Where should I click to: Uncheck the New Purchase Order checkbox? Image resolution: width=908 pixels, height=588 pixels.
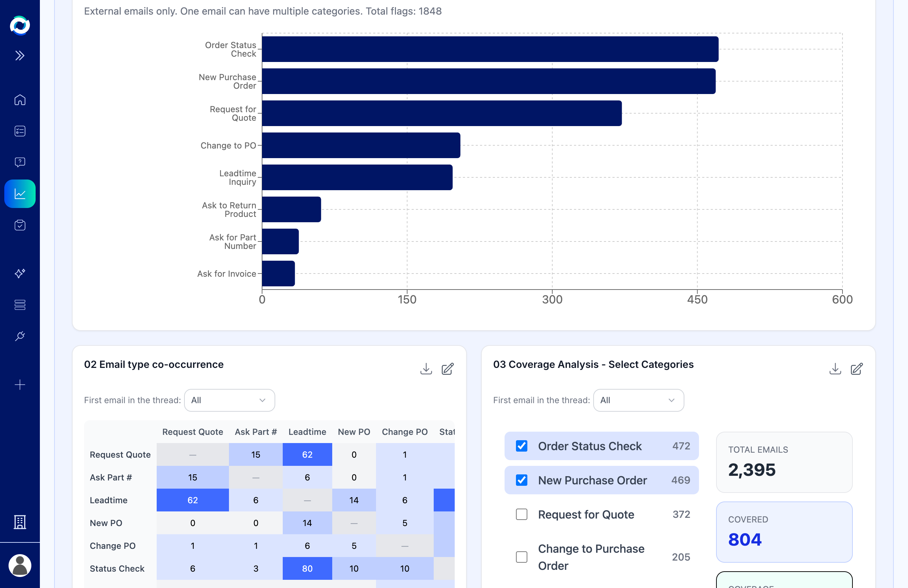click(x=522, y=480)
